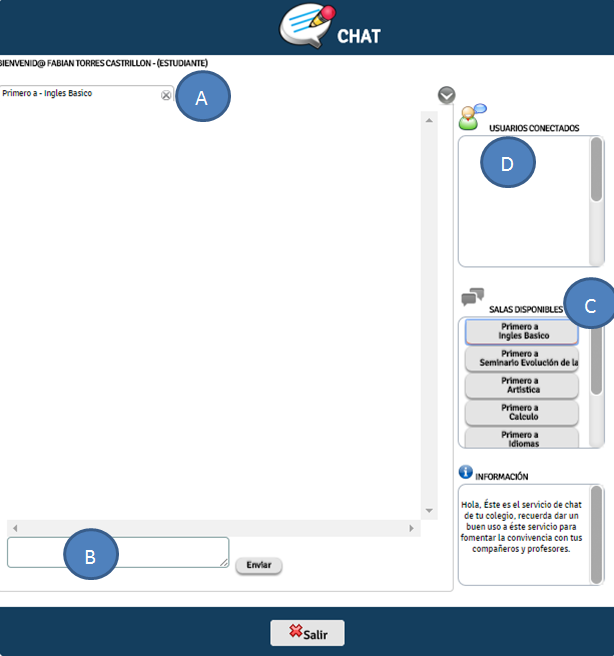Collapse the side panel with gray chevron
614x656 pixels.
[447, 95]
